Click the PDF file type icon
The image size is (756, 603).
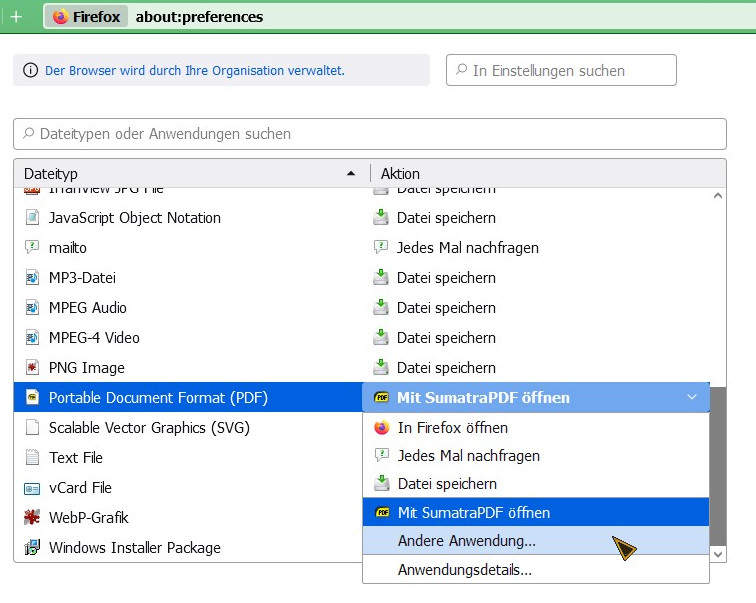click(x=31, y=398)
